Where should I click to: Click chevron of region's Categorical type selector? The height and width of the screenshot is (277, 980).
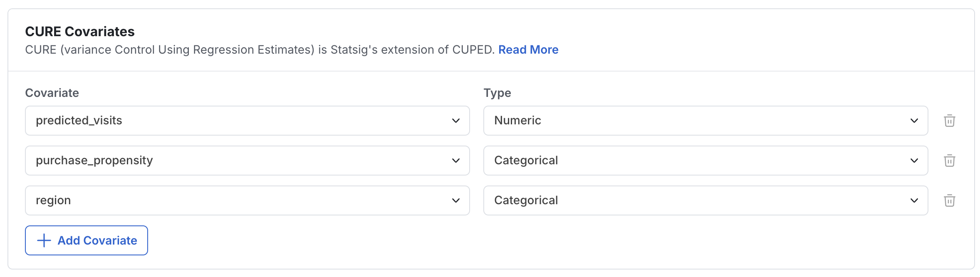914,200
